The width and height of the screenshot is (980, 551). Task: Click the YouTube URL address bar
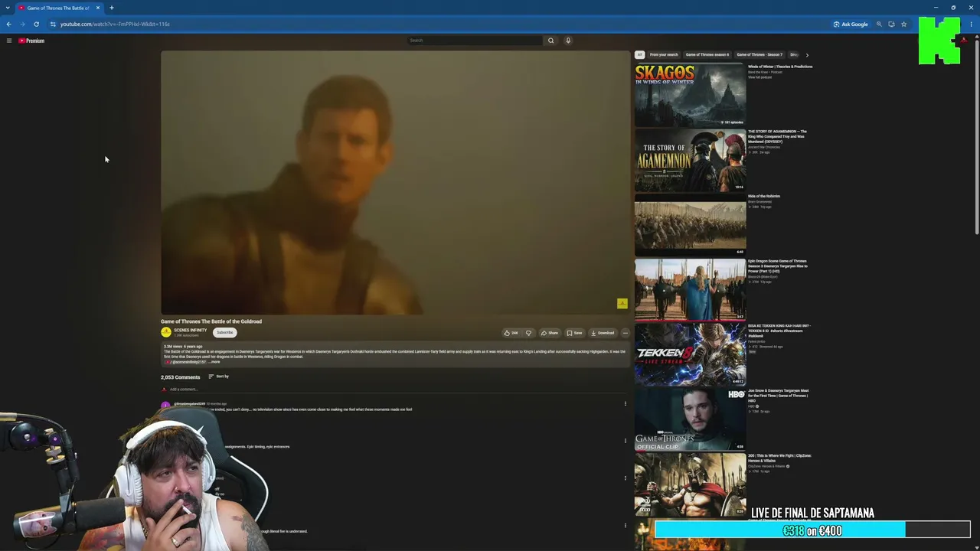pyautogui.click(x=115, y=24)
